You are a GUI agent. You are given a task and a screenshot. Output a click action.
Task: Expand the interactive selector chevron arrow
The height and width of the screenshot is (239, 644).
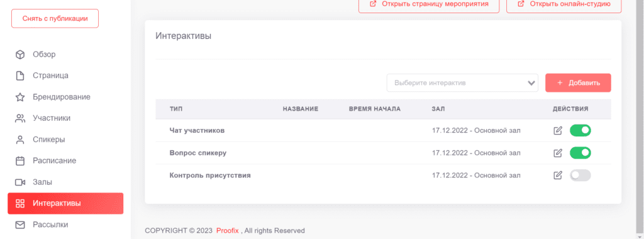[531, 83]
